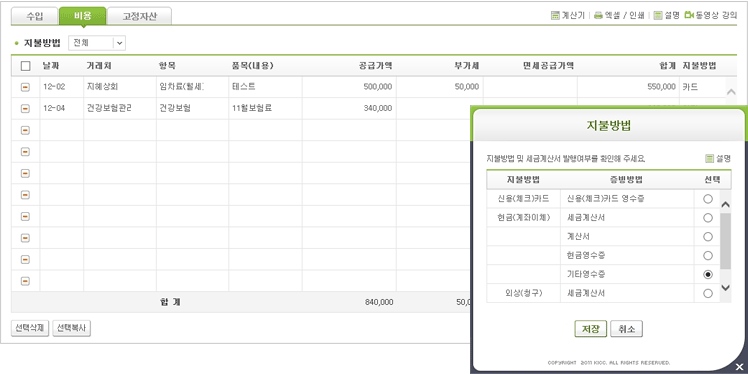Click the 11월보험료 cell
The width and height of the screenshot is (748, 374).
click(x=265, y=109)
